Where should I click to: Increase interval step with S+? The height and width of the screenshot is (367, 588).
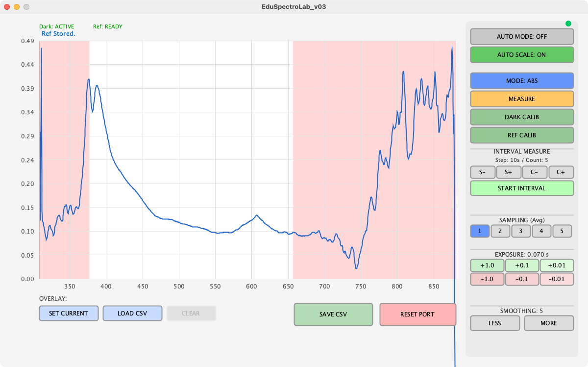pyautogui.click(x=509, y=172)
